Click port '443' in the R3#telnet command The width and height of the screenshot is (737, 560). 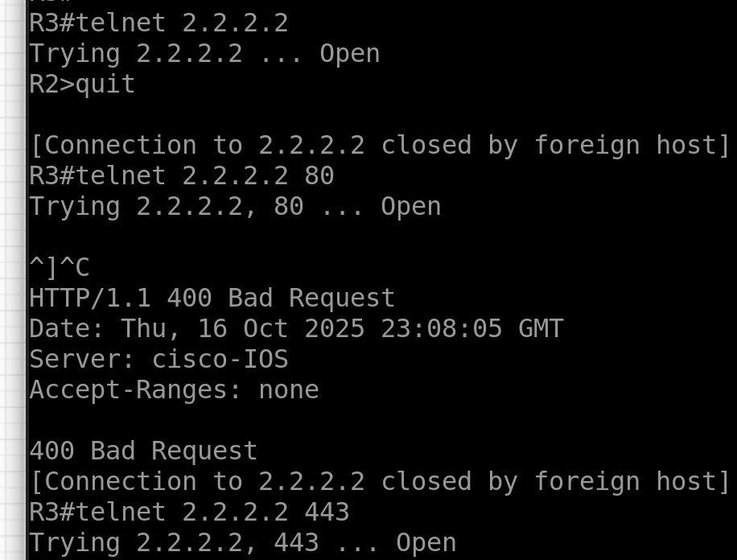(x=327, y=512)
